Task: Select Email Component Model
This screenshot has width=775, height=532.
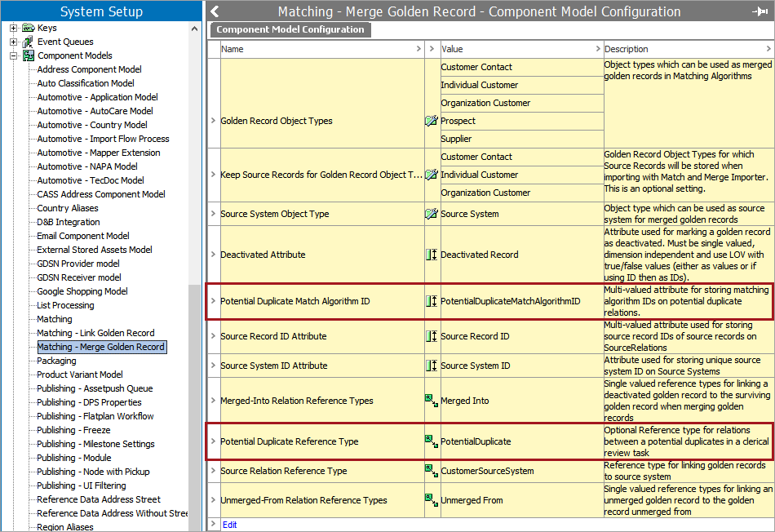Action: point(83,235)
